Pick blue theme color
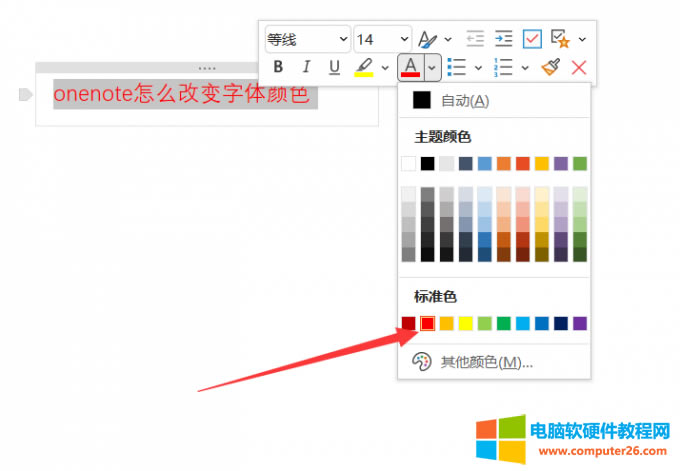Viewport: 680px width, 471px height. [x=485, y=164]
